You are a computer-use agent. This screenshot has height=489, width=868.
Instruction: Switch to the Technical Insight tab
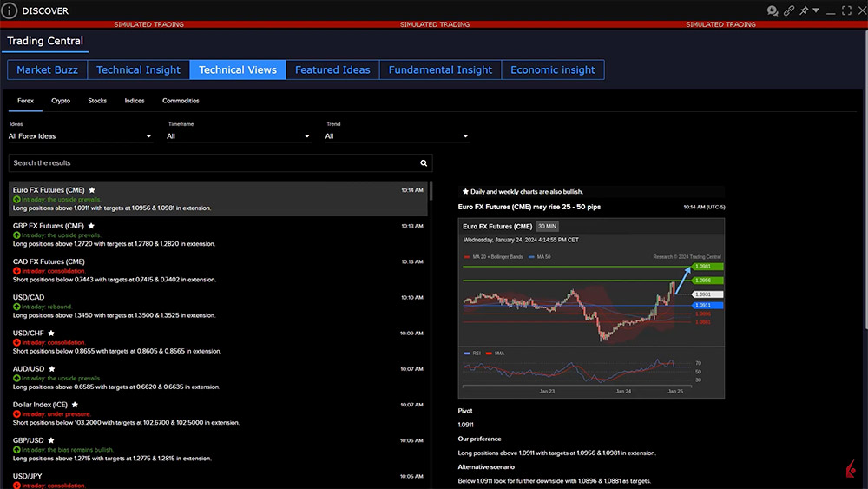pos(138,69)
